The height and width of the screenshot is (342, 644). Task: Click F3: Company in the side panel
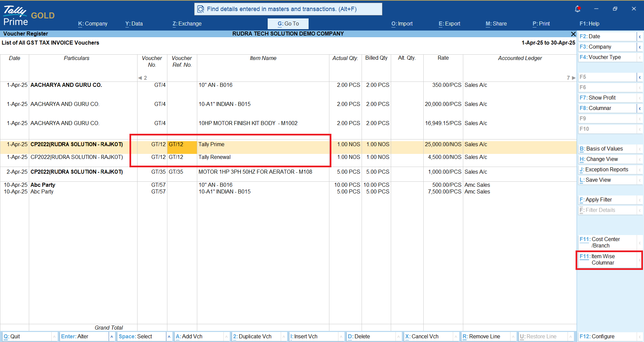[607, 47]
